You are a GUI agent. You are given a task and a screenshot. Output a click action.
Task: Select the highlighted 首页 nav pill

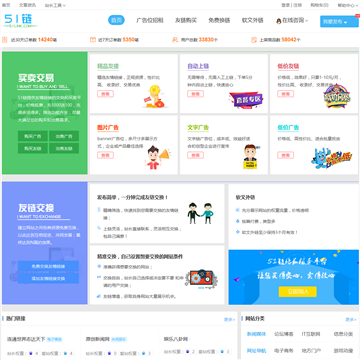(116, 20)
